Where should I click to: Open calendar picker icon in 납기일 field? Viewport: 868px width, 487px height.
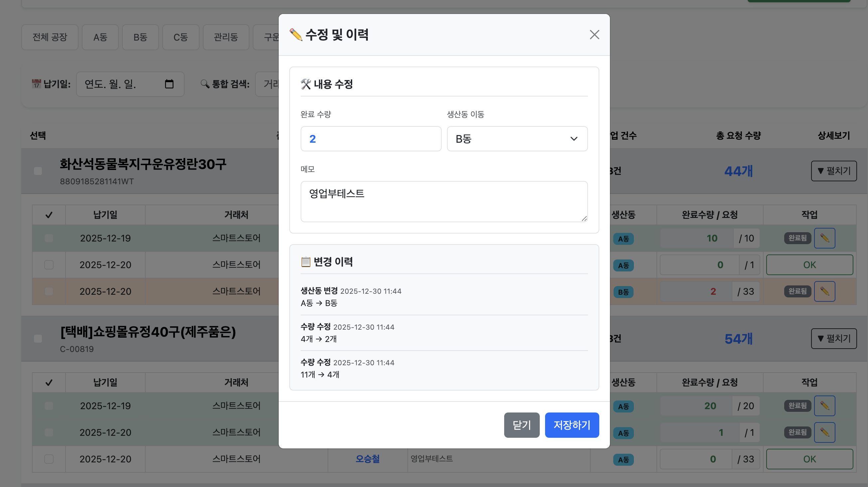tap(169, 84)
